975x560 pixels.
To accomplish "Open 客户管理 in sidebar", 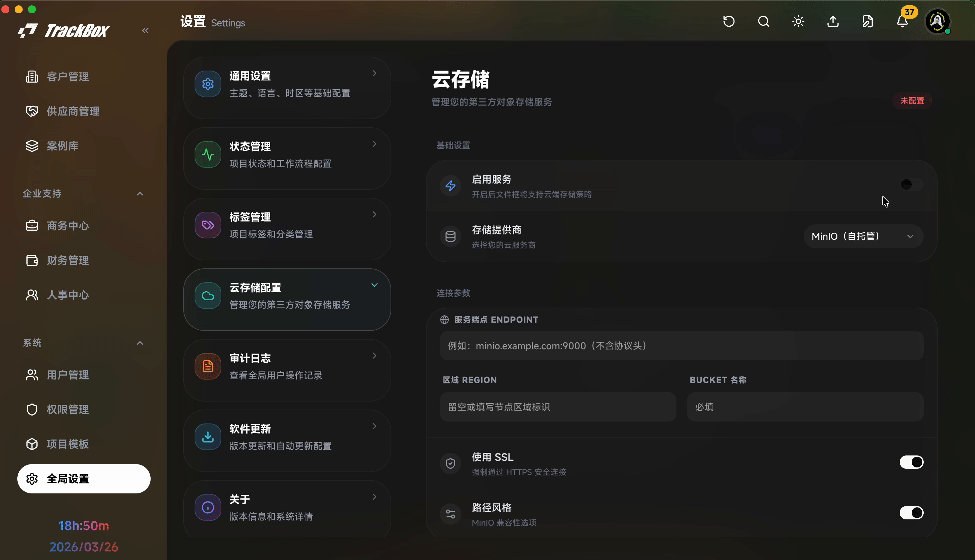I will coord(84,77).
